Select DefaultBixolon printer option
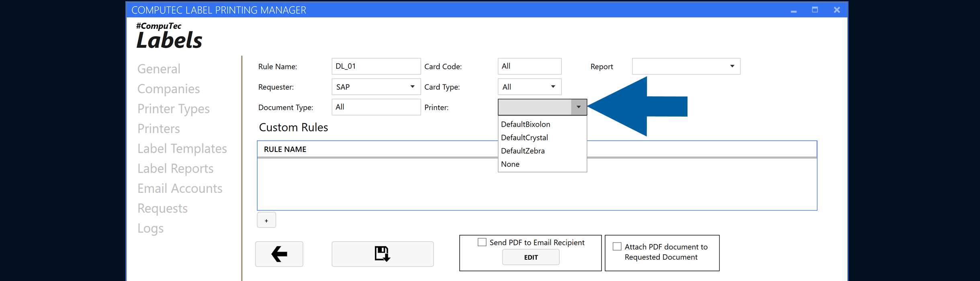 pyautogui.click(x=542, y=124)
